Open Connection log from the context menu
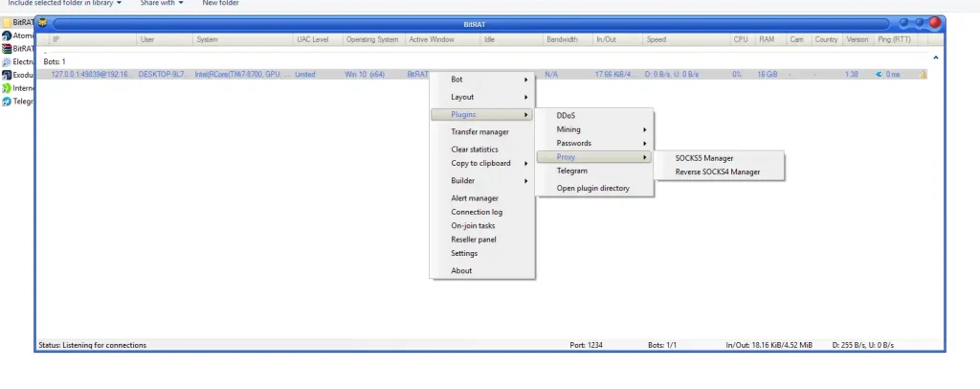The height and width of the screenshot is (389, 980). (477, 212)
